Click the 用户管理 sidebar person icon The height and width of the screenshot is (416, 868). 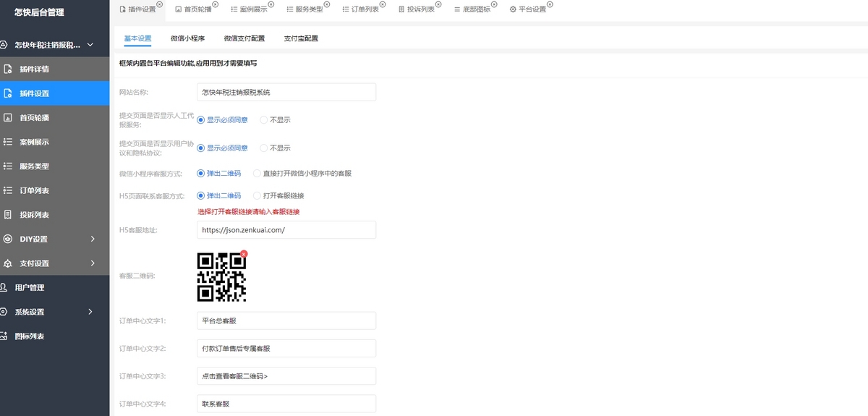4,287
